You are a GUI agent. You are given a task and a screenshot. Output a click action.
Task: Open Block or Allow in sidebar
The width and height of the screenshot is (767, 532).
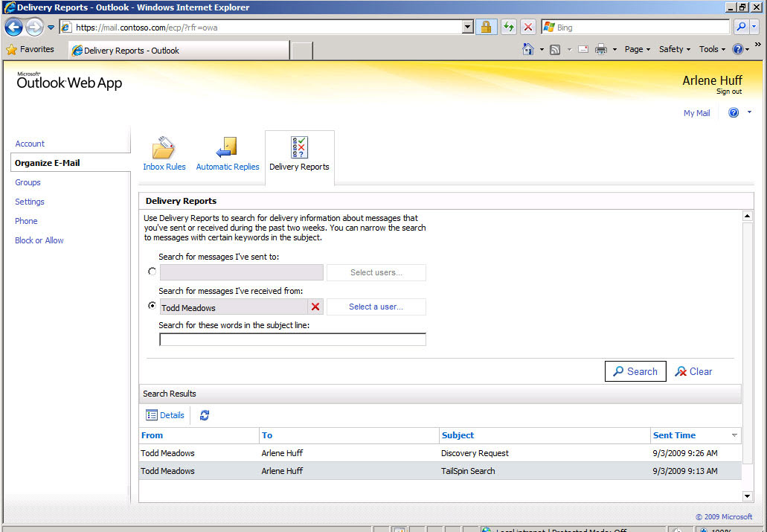pos(39,240)
